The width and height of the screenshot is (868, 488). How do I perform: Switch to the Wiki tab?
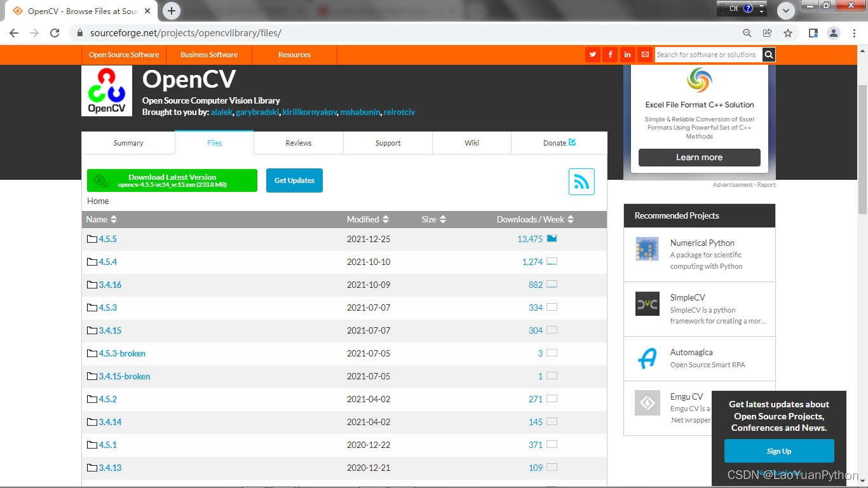(471, 143)
